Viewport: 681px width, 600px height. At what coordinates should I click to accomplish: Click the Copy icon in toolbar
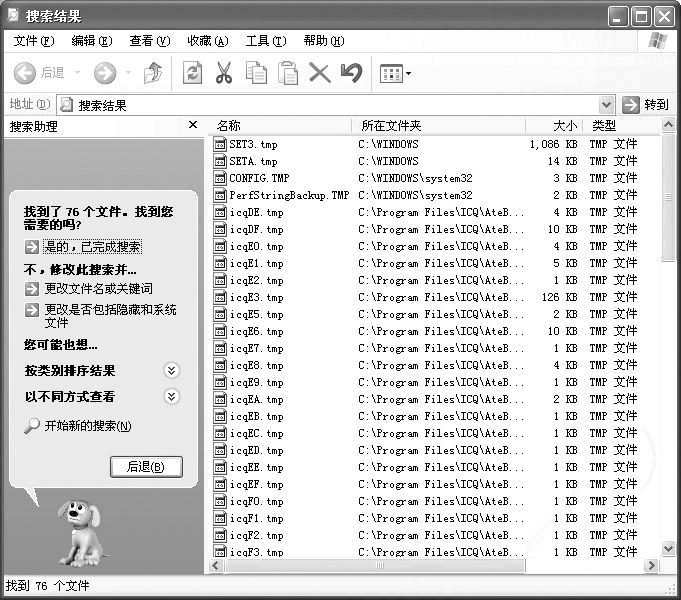coord(256,73)
